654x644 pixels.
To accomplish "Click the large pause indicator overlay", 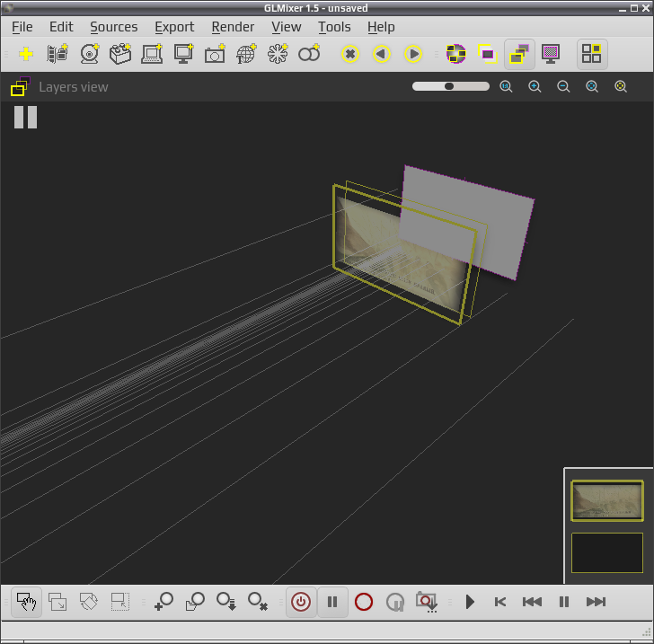I will point(25,117).
